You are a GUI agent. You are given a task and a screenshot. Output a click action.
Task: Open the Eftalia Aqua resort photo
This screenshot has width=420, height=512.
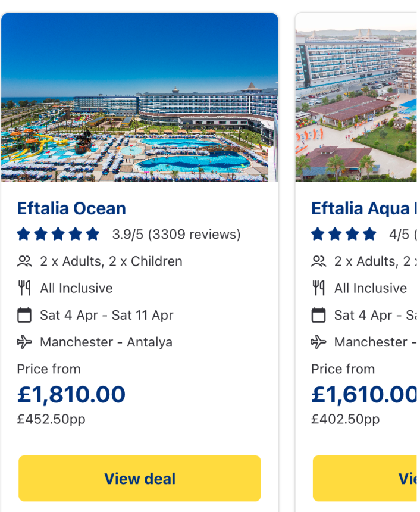pyautogui.click(x=357, y=98)
